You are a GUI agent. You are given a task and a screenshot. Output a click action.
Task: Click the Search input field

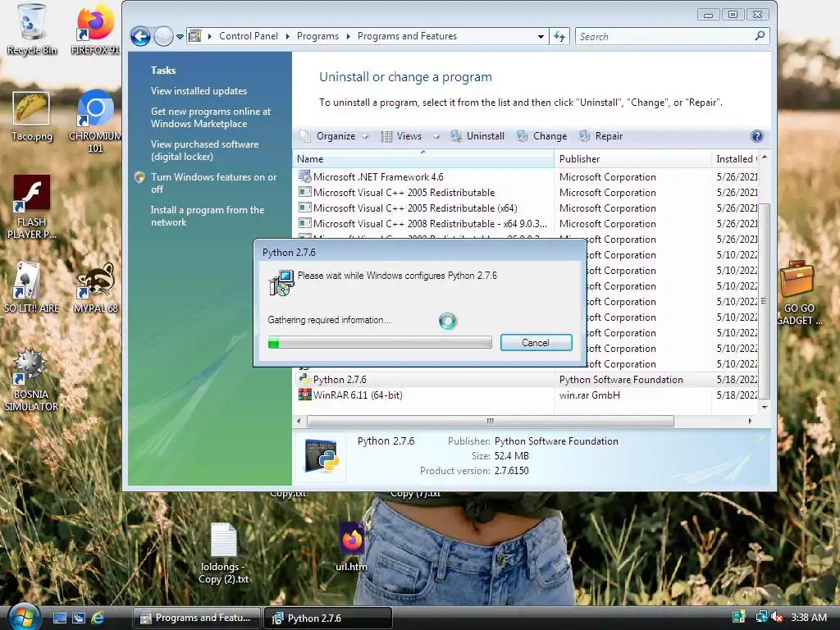[664, 36]
